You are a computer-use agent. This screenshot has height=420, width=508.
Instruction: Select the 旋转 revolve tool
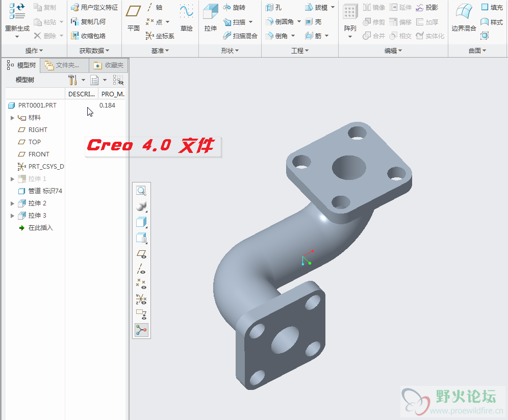[x=234, y=7]
